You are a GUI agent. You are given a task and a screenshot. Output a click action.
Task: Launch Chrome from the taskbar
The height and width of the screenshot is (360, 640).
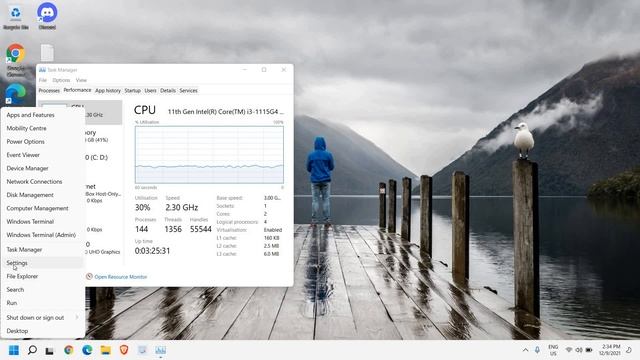point(69,350)
